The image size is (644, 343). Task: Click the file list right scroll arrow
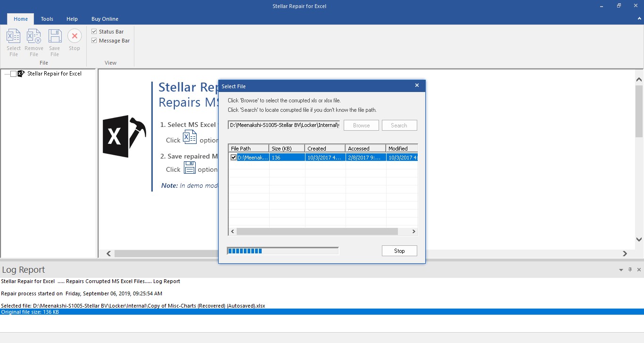414,232
